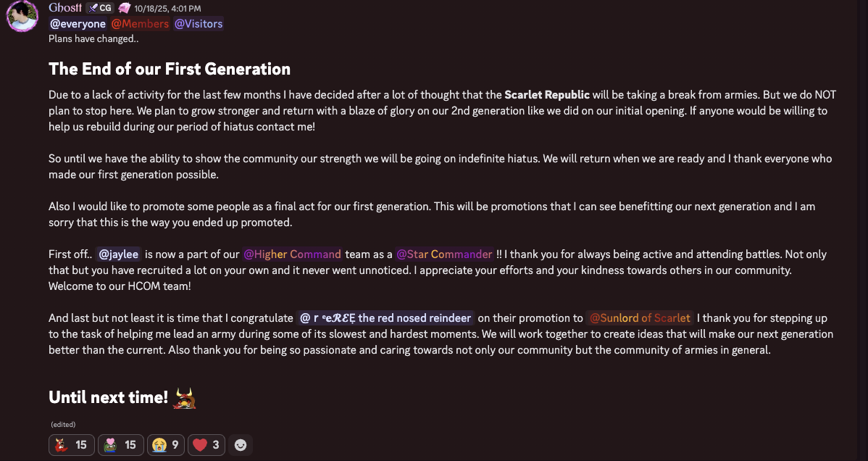Open Ghostt's profile avatar
This screenshot has width=868, height=461.
click(x=22, y=16)
